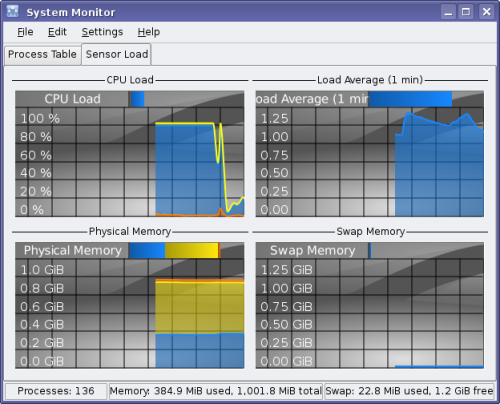
Task: Close the System Monitor window
Action: coord(486,12)
